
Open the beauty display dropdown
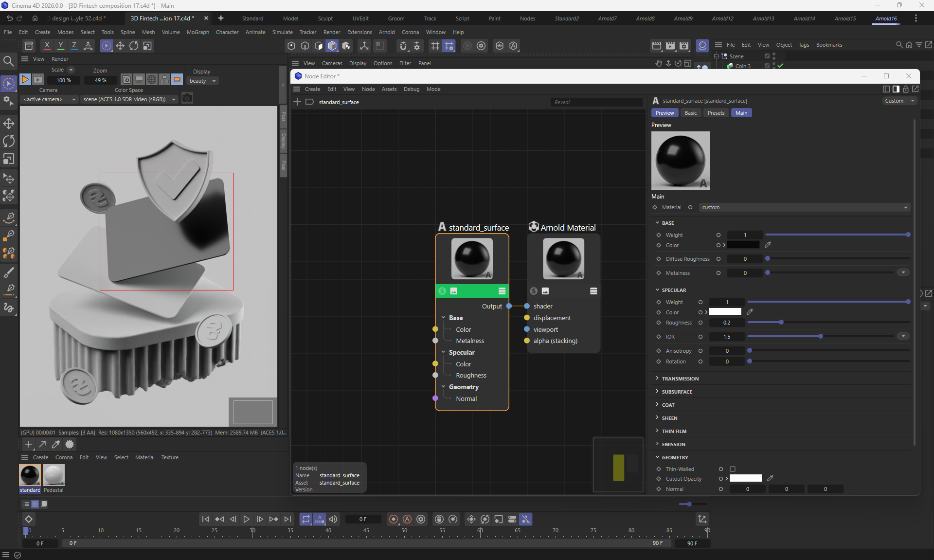[203, 81]
